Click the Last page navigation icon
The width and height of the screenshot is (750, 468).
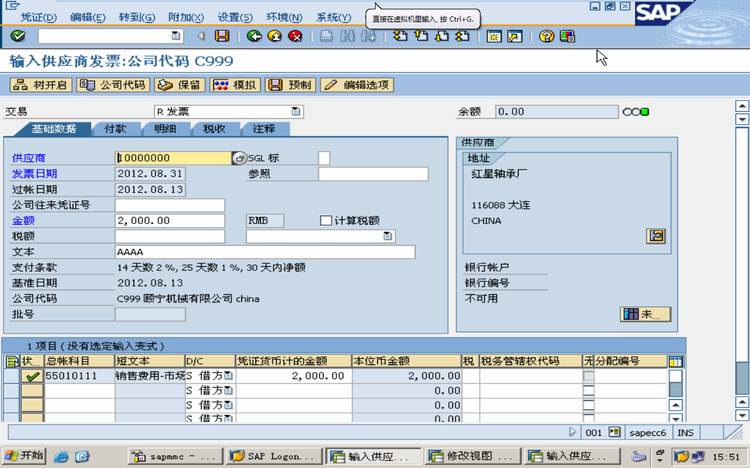click(463, 36)
